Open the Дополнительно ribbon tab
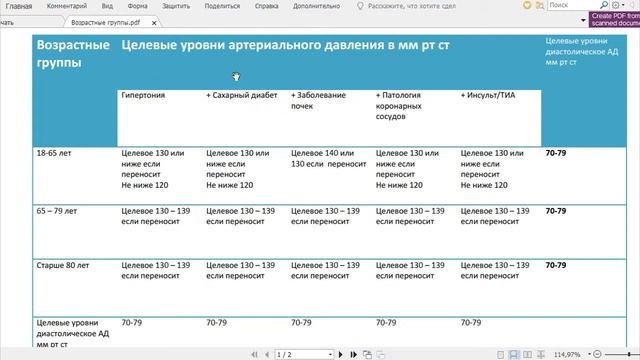 coord(316,6)
